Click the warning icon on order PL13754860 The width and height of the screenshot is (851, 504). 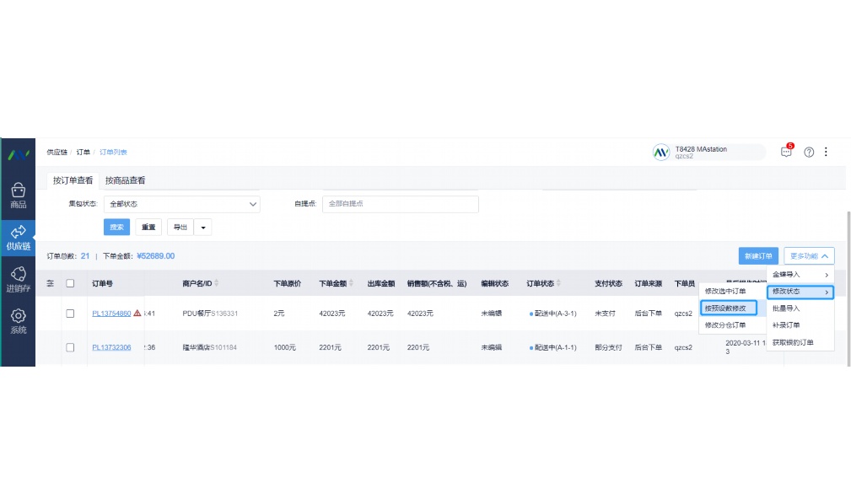coord(136,313)
